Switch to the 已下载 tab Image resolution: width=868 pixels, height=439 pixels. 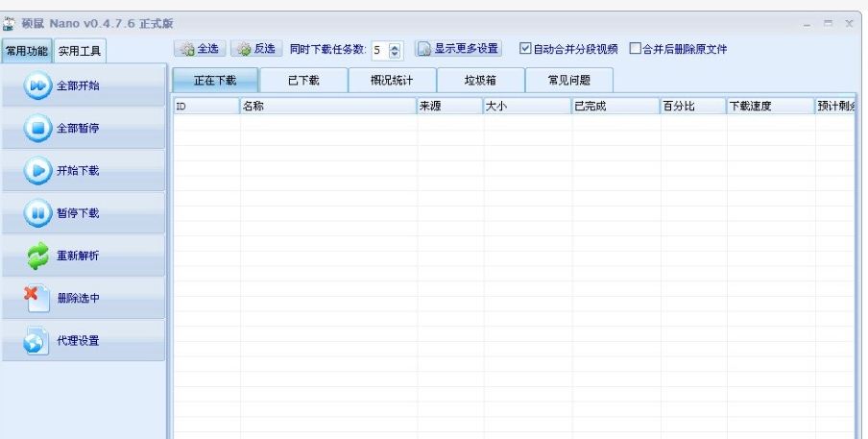303,81
